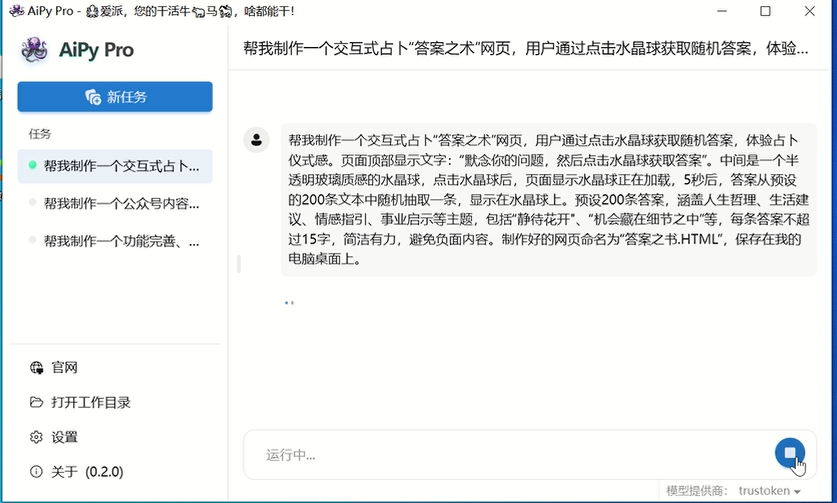Open task 帮我制作一个功能完善
This screenshot has height=503, width=837.
pos(115,241)
